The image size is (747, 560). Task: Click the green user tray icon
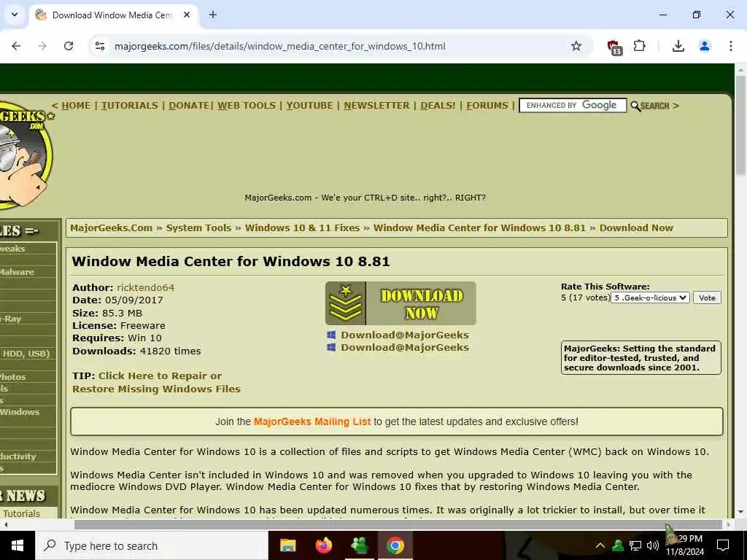click(x=618, y=545)
